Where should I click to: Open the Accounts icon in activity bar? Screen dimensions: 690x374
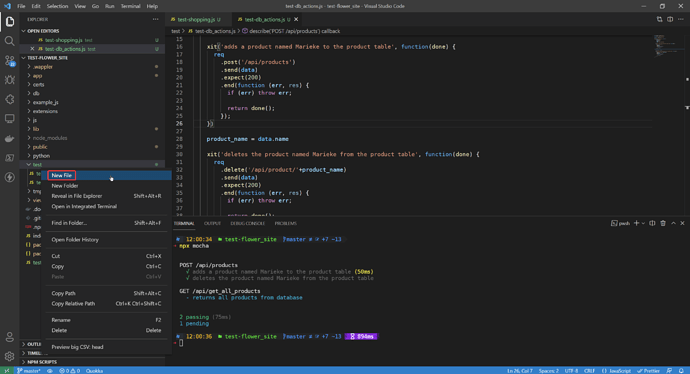9,337
